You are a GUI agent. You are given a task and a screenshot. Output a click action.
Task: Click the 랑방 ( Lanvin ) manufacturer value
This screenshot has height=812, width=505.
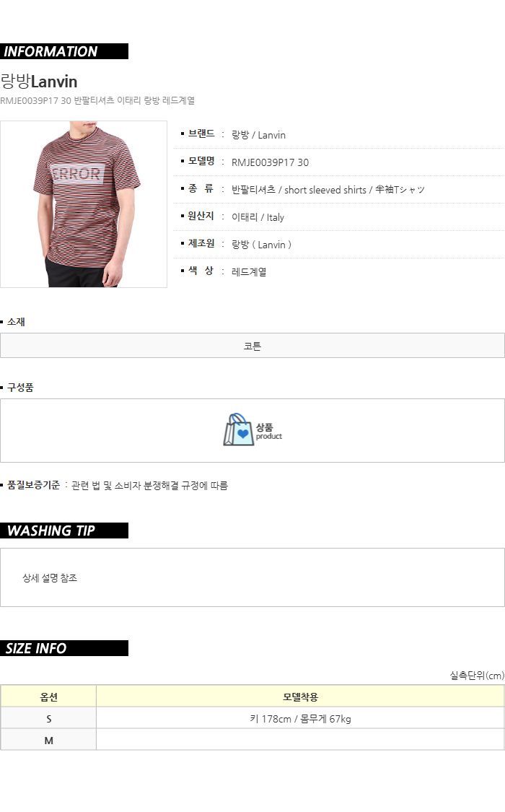(x=260, y=245)
